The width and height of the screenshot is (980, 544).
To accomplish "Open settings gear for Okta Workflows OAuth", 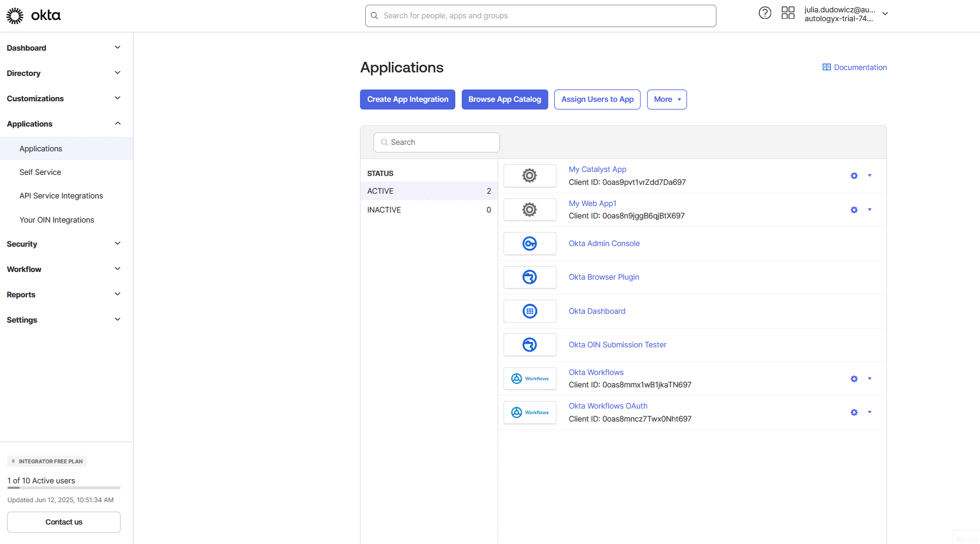I will coord(854,412).
